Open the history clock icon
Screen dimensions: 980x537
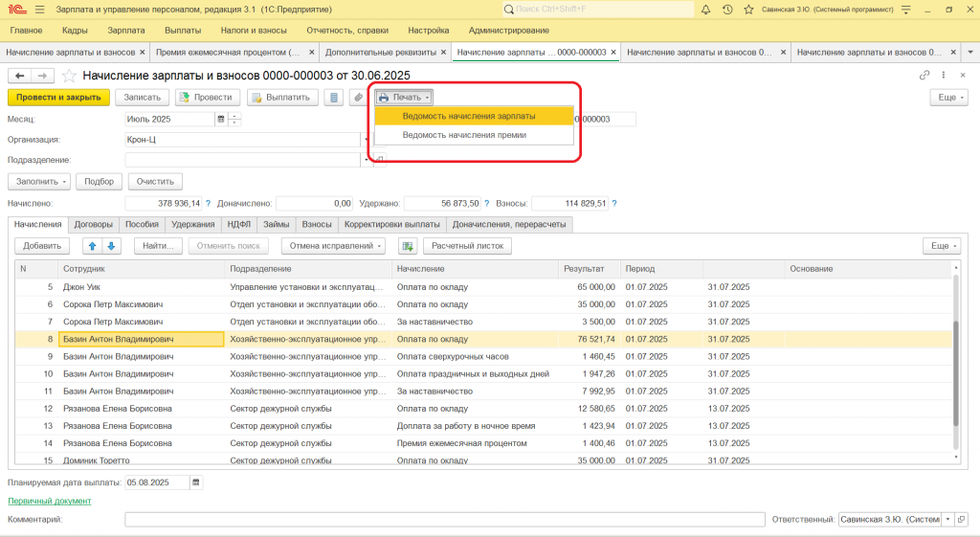coord(727,10)
